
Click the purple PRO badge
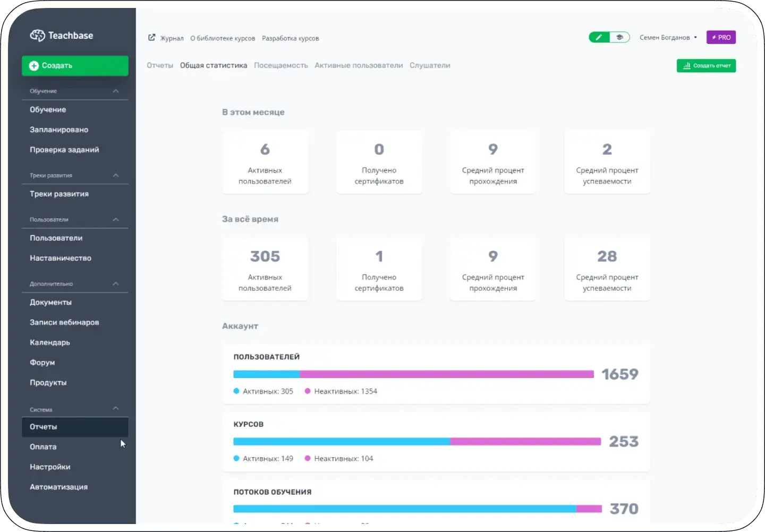pyautogui.click(x=721, y=37)
